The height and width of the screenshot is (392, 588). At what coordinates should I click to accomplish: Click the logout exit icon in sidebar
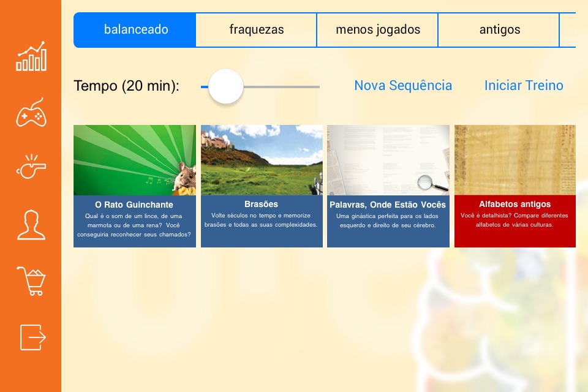tap(32, 337)
